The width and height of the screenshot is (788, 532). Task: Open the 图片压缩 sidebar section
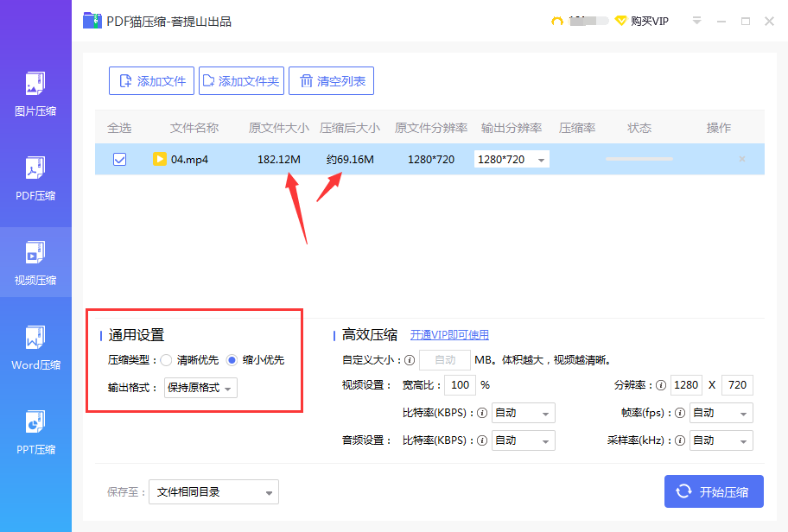(x=35, y=94)
